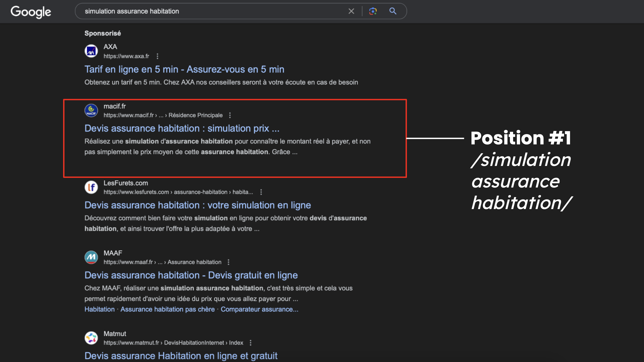Follow the Assurance habitation pas chère sitelink
Image resolution: width=644 pixels, height=362 pixels.
point(168,309)
